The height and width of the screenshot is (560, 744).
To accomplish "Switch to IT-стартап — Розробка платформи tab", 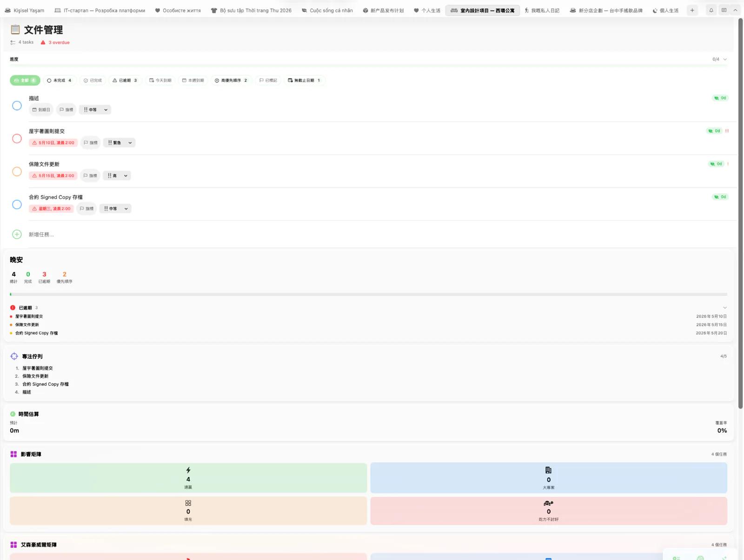I will coord(100,10).
